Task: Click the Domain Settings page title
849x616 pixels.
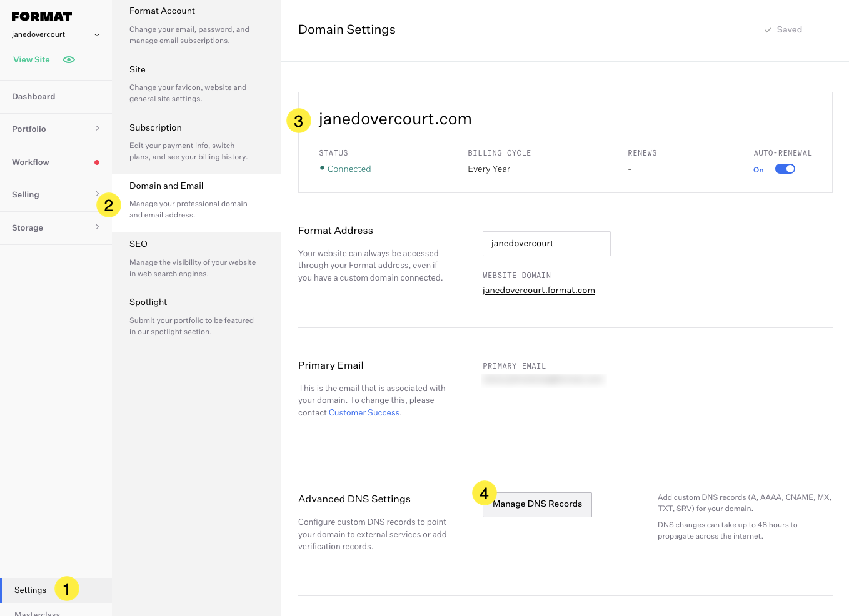Action: [347, 30]
